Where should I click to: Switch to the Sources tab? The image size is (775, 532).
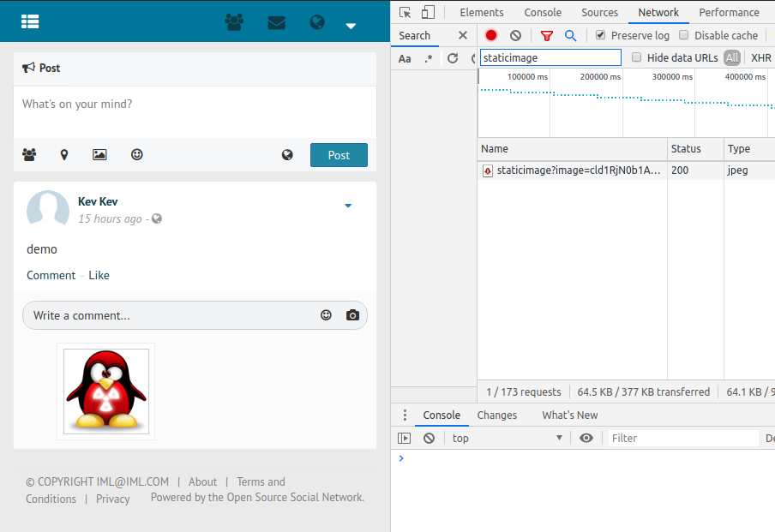click(x=599, y=12)
